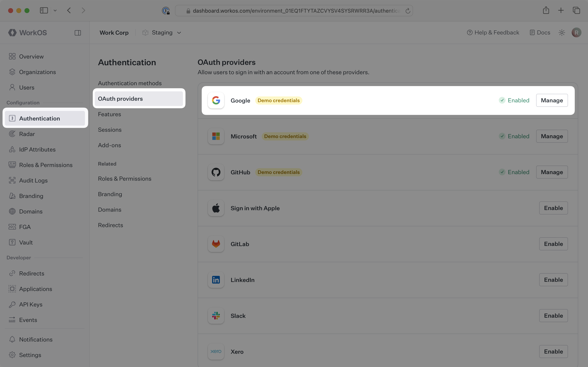588x367 pixels.
Task: Open the Staging environment dropdown
Action: point(162,33)
